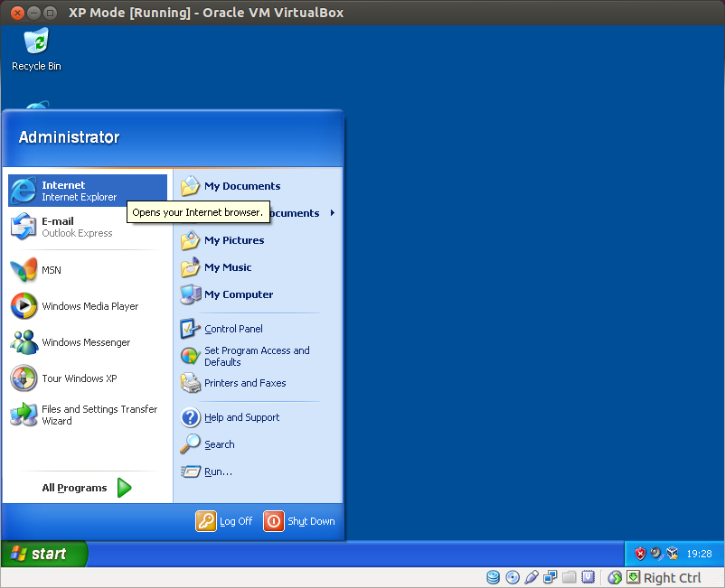Launch Outlook Express E-mail entry

(x=88, y=227)
